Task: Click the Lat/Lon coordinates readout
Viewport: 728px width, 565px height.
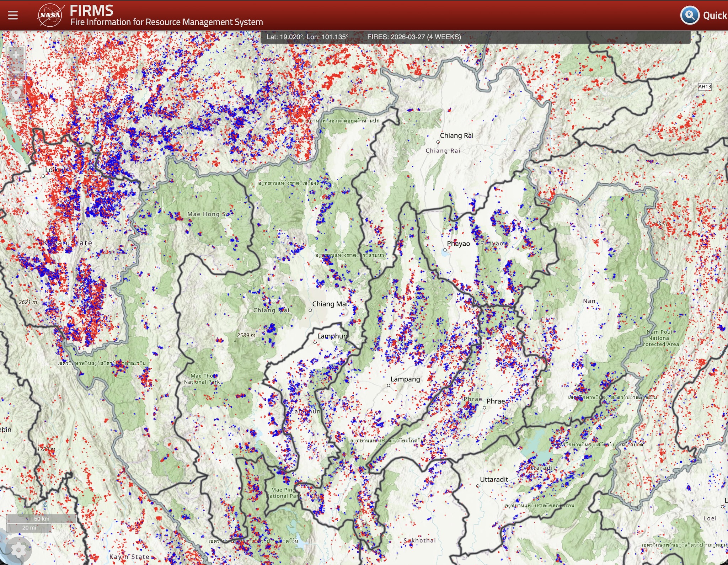Action: coord(307,37)
